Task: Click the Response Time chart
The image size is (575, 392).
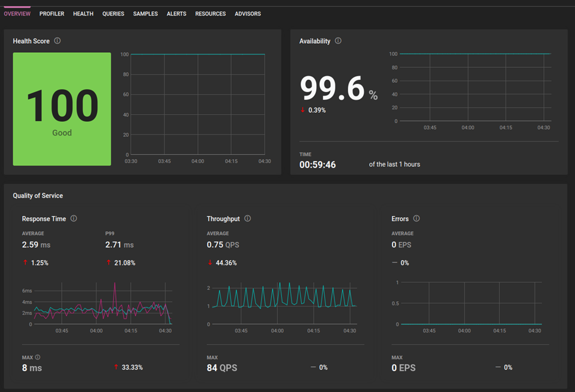Action: 98,307
